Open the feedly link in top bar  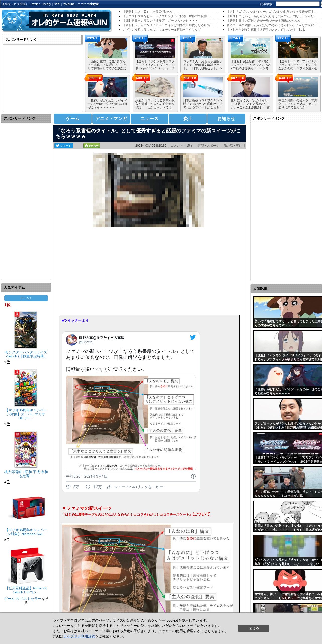point(47,4)
